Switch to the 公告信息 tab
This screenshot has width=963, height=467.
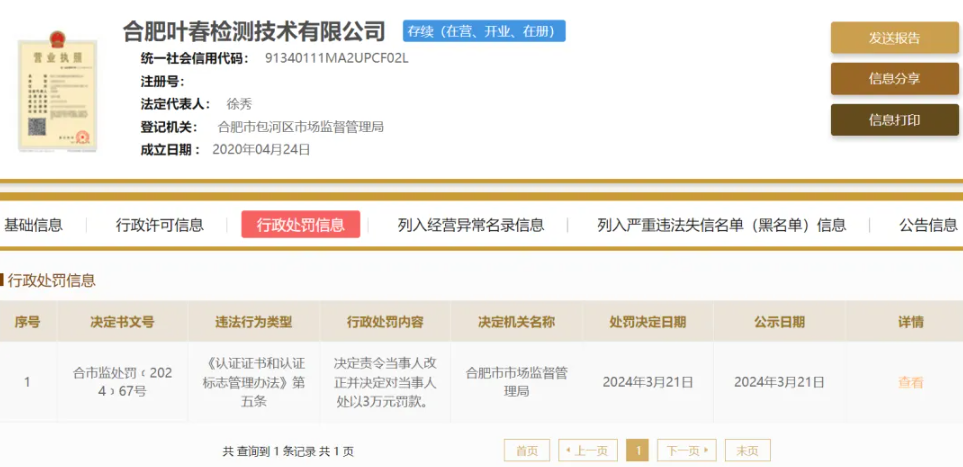click(x=928, y=225)
